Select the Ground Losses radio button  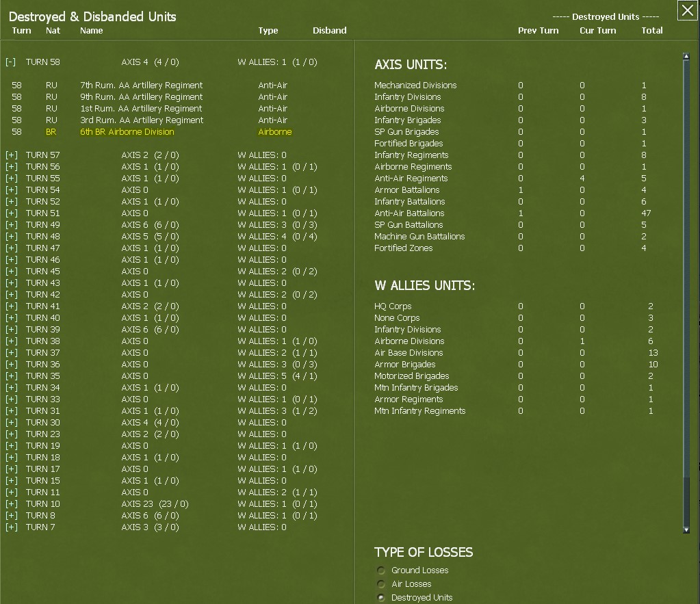[381, 570]
